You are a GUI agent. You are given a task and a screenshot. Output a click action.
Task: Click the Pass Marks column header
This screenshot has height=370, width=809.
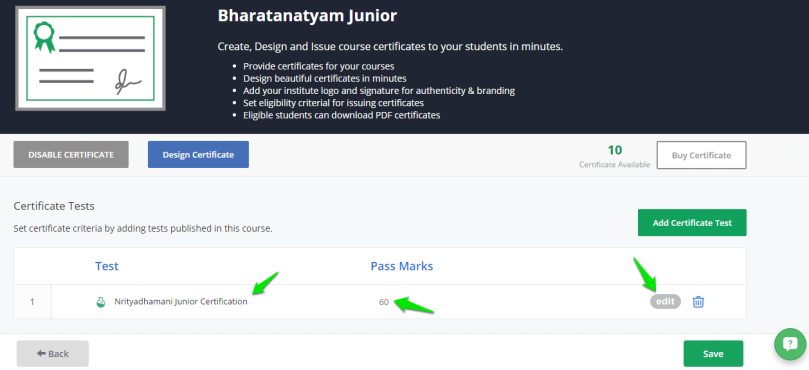(402, 266)
